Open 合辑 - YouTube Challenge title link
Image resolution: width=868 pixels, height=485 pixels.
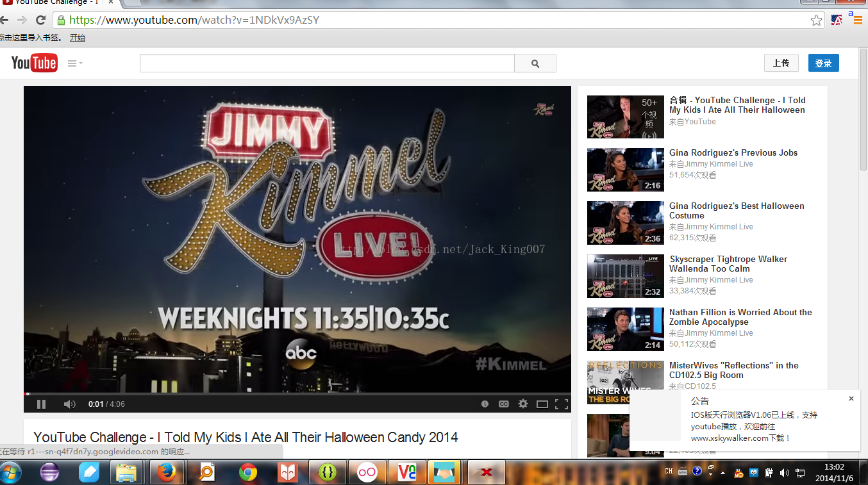tap(737, 105)
